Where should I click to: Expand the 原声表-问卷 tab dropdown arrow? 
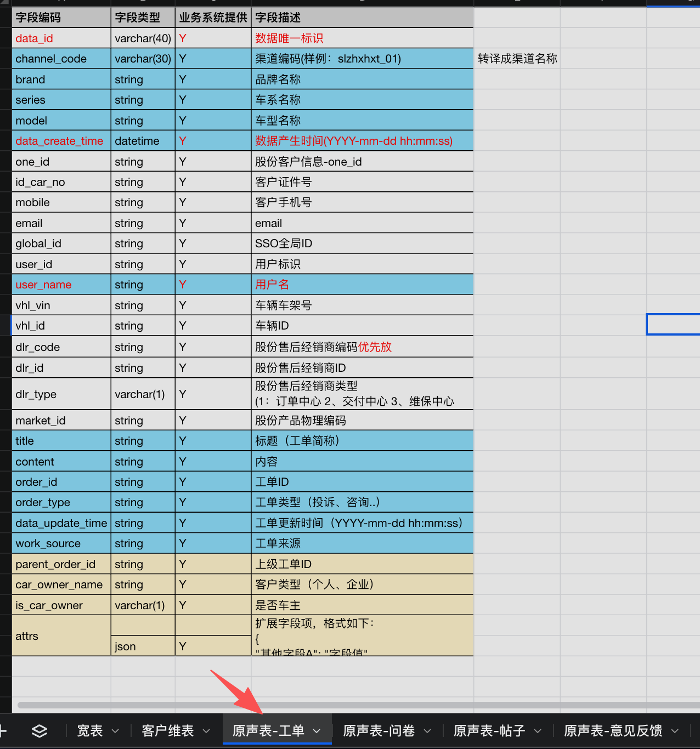coord(427,731)
